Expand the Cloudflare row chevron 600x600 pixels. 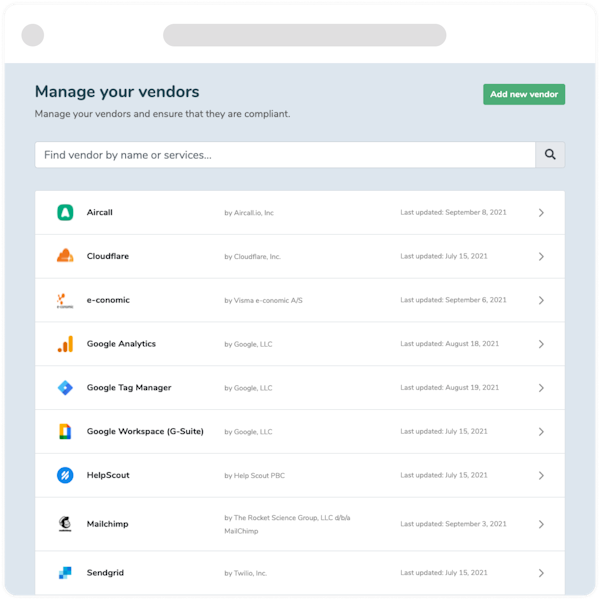(x=541, y=256)
